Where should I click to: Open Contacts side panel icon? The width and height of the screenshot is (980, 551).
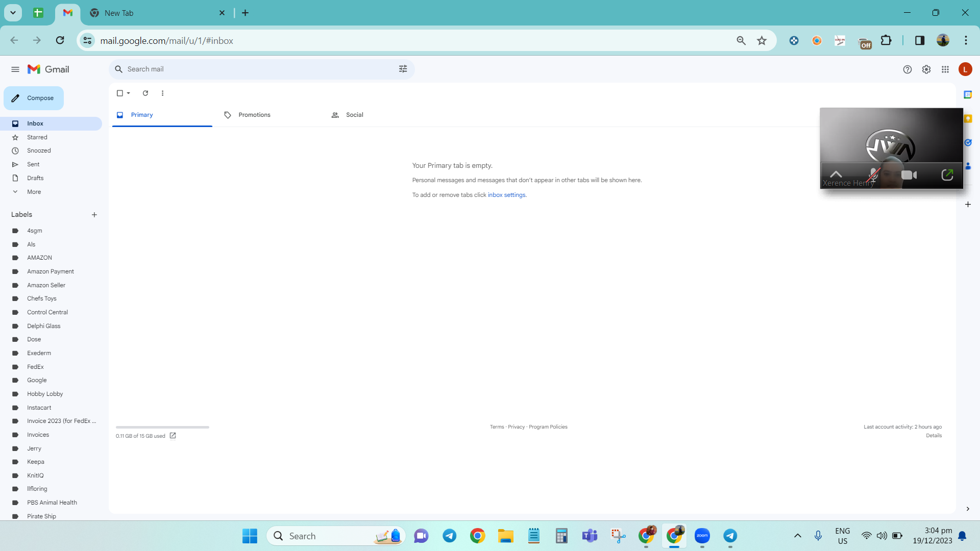point(968,166)
